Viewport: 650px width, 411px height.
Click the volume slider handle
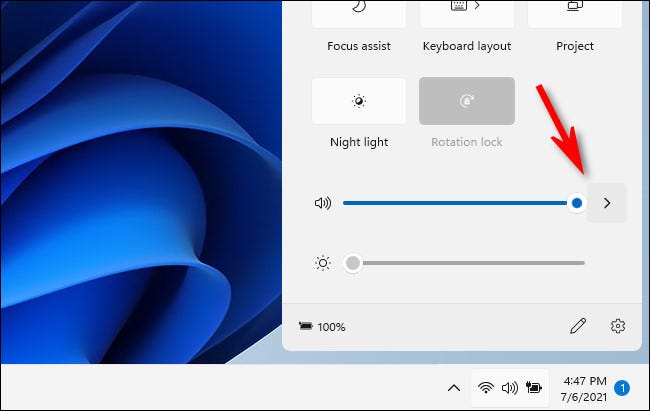(577, 203)
